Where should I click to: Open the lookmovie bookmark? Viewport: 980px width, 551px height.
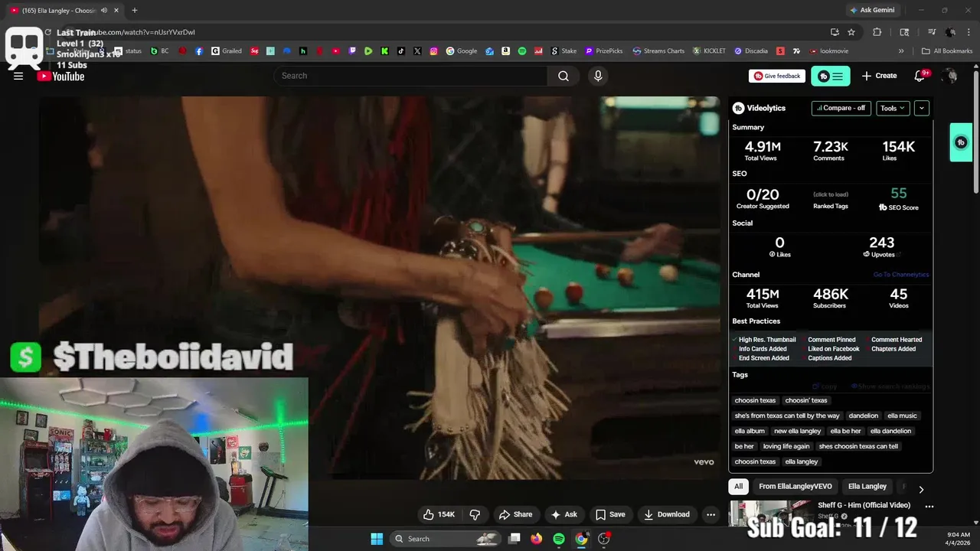pos(829,51)
